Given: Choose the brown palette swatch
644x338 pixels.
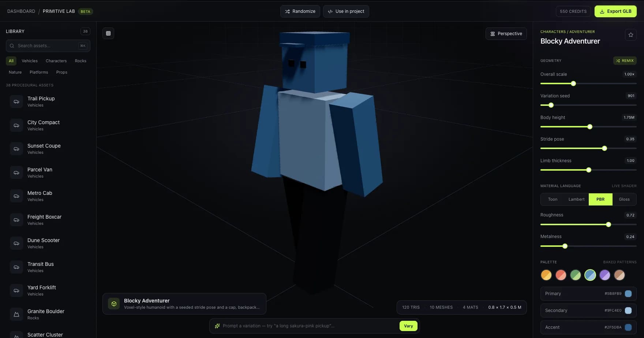Looking at the screenshot, I should (x=619, y=275).
